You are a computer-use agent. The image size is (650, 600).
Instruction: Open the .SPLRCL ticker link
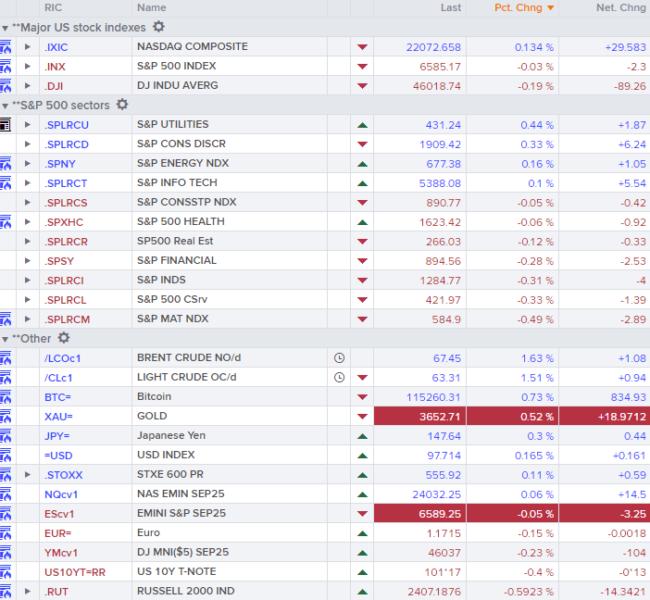[65, 300]
